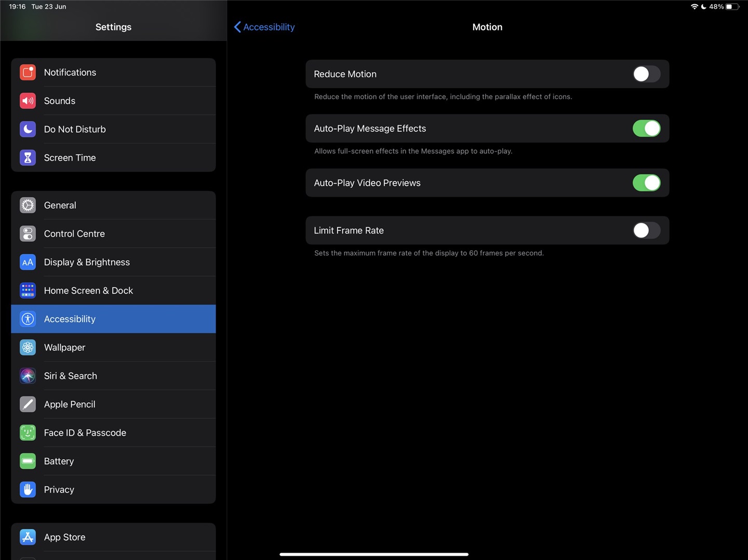Check the battery percentage indicator

click(x=717, y=6)
